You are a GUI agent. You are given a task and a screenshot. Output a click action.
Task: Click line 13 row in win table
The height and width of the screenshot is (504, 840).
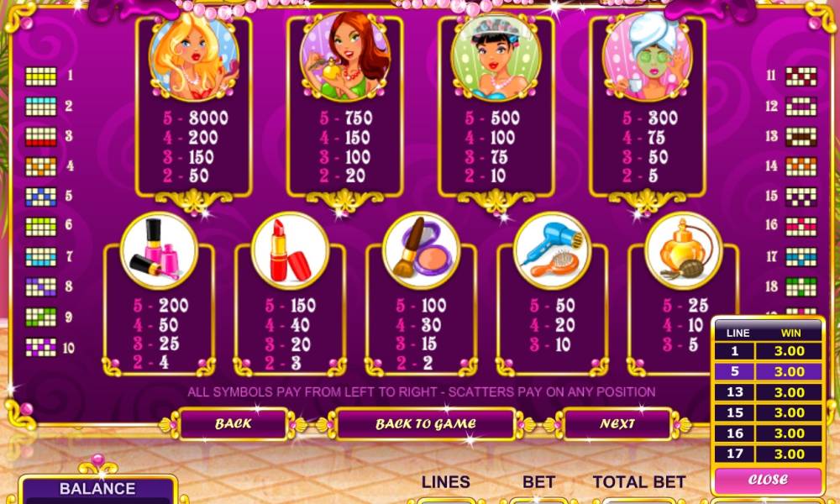pos(769,392)
